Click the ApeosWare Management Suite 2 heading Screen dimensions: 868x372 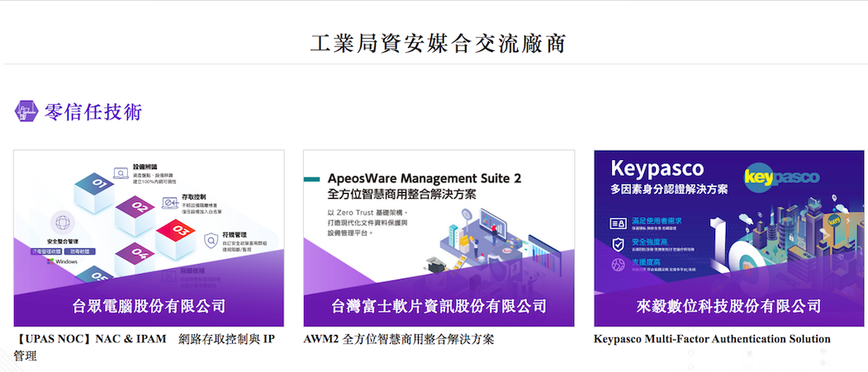424,178
